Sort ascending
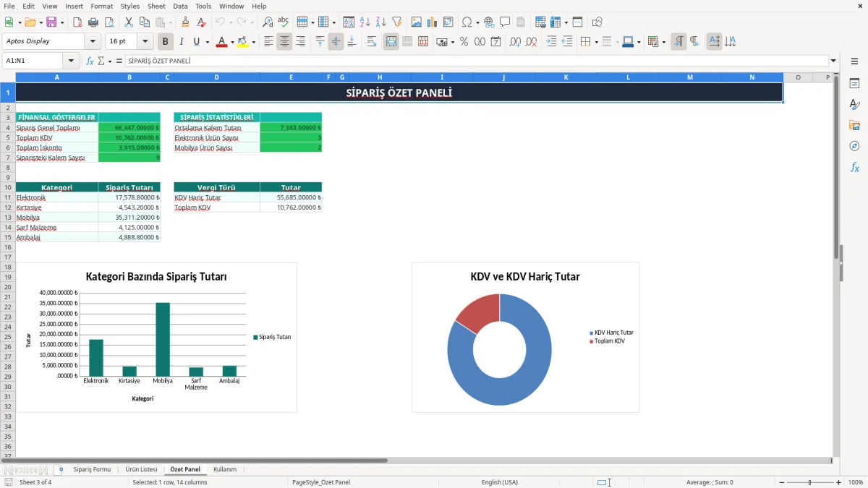The image size is (868, 488). 365,22
